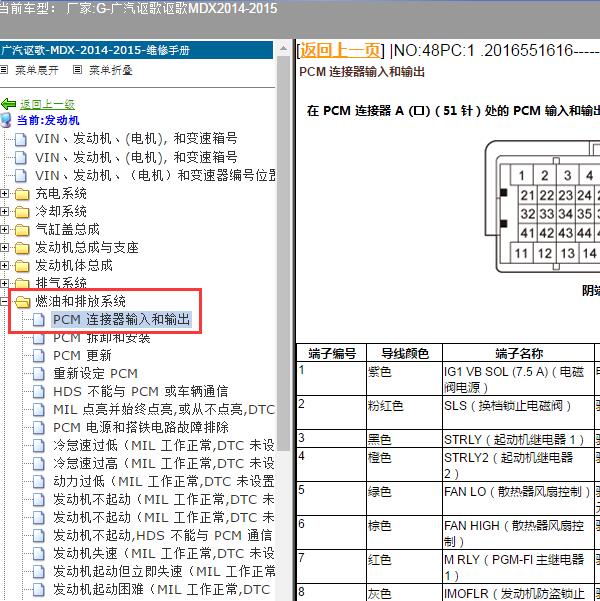
Task: Click the open 燃油和排放系统 folder icon
Action: tap(23, 302)
